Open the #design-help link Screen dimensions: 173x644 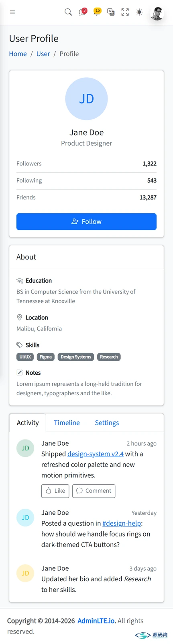(122, 524)
